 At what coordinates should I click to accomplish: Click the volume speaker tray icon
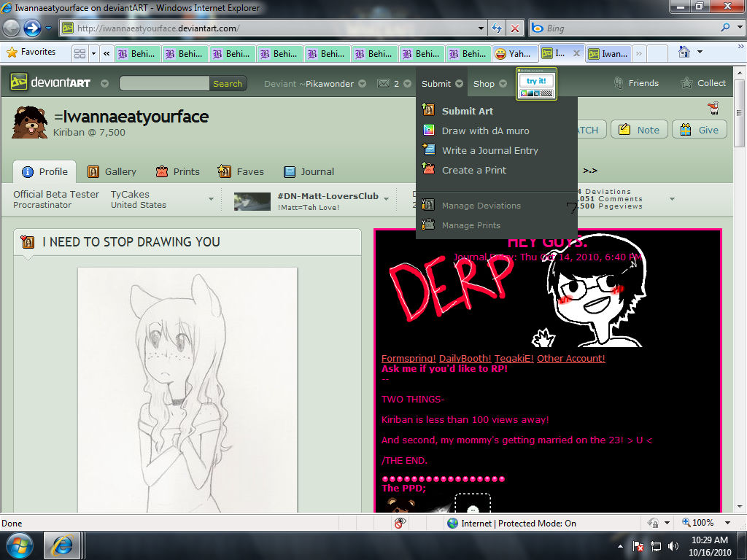click(x=673, y=545)
